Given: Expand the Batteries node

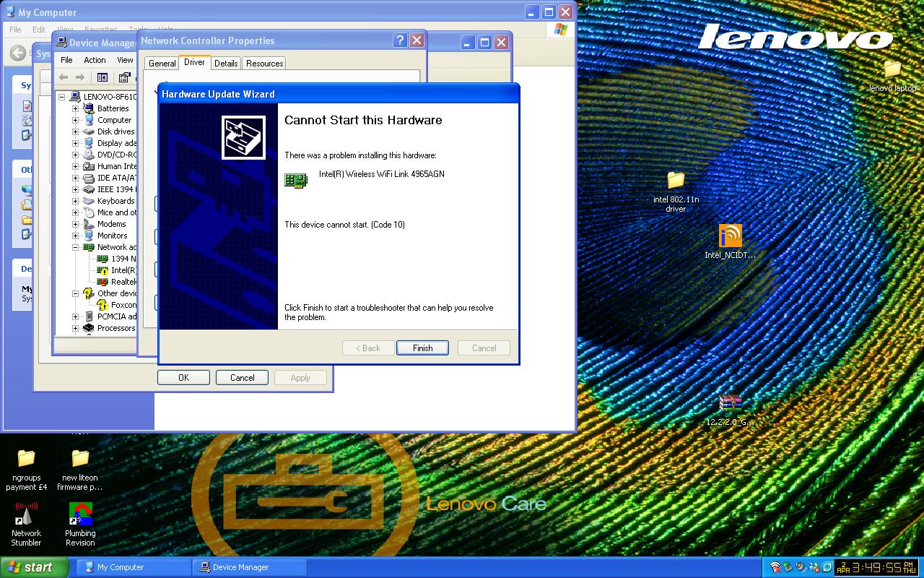Looking at the screenshot, I should click(75, 108).
